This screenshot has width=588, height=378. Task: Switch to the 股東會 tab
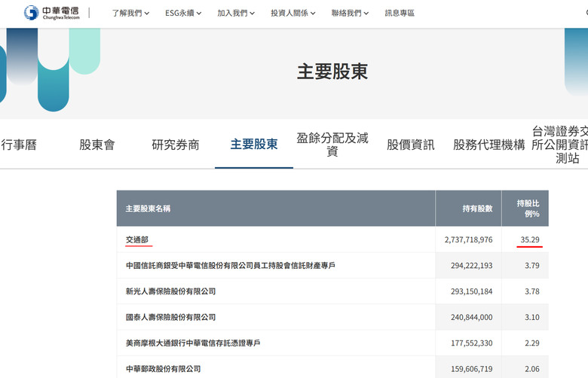coord(97,145)
